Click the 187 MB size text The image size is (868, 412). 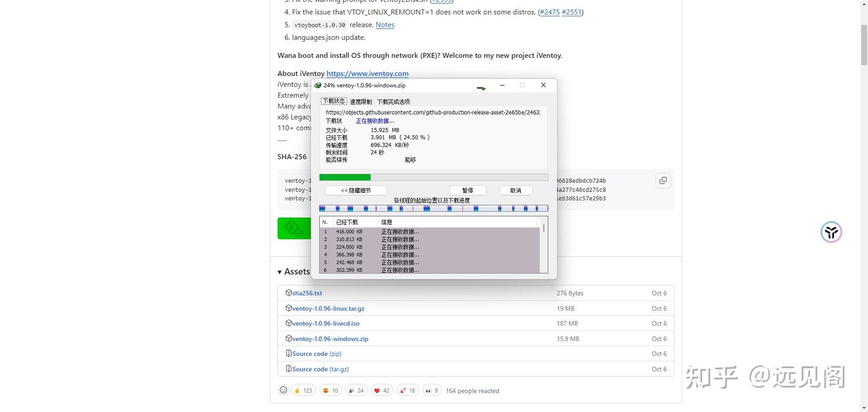coord(567,323)
